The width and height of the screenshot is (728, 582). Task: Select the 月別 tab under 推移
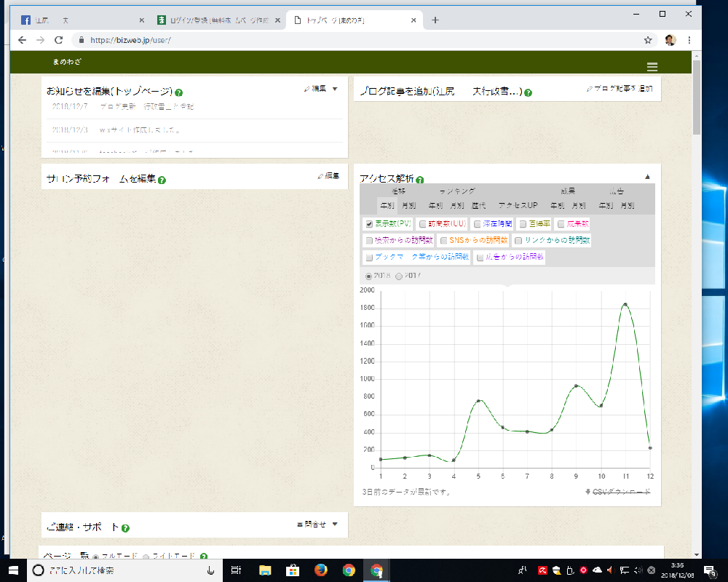(x=408, y=205)
